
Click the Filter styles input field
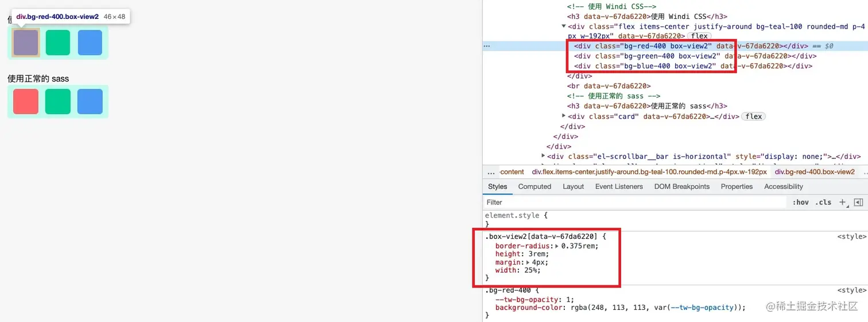(634, 202)
